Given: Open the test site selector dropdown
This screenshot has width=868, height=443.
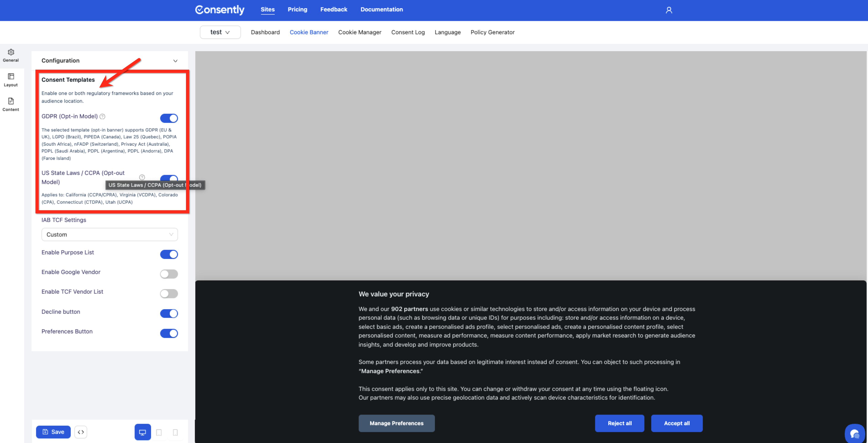Looking at the screenshot, I should coord(220,32).
